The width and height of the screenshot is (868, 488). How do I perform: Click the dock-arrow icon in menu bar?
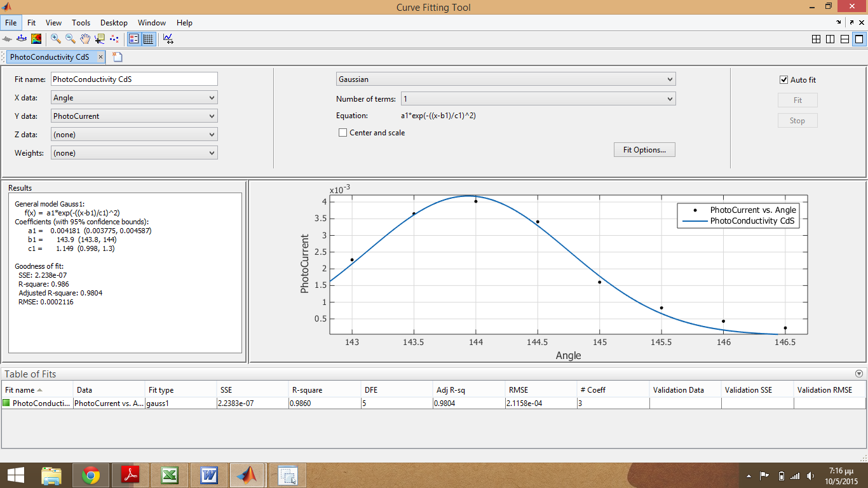(839, 22)
